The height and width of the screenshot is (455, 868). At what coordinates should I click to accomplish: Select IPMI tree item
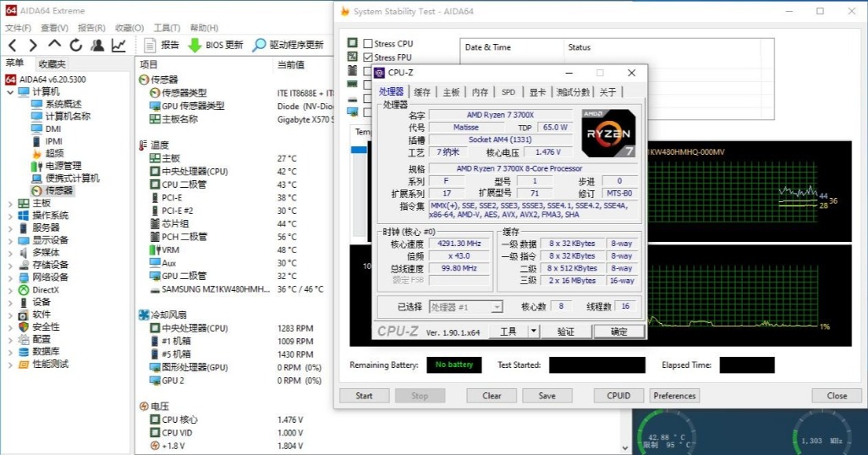pos(53,141)
